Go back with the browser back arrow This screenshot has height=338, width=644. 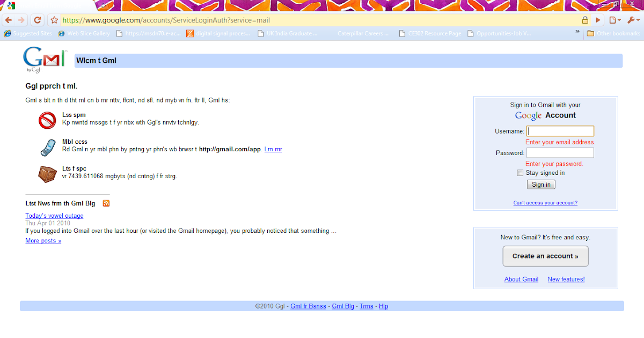coord(9,20)
